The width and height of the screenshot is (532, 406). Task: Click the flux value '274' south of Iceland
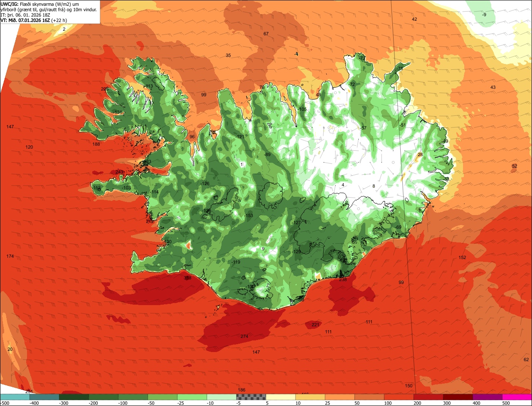click(244, 336)
